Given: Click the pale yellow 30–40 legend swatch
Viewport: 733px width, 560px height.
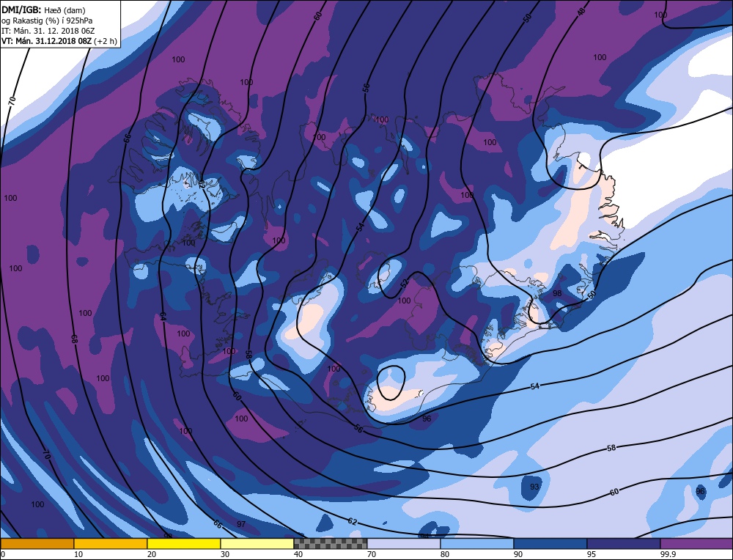Looking at the screenshot, I should pyautogui.click(x=257, y=543).
